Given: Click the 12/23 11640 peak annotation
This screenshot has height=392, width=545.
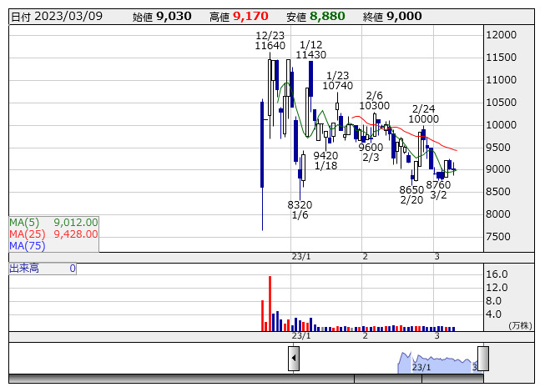Looking at the screenshot, I should (x=270, y=41).
